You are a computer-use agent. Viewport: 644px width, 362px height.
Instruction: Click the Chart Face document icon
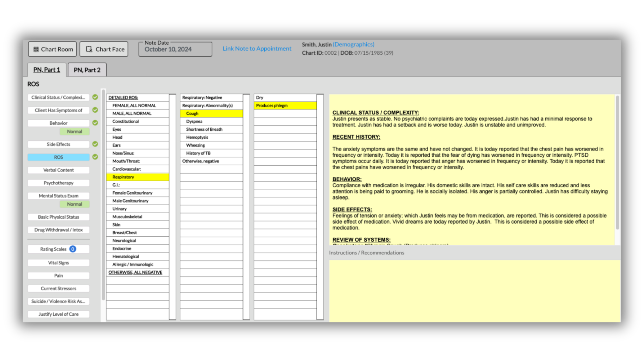click(89, 49)
